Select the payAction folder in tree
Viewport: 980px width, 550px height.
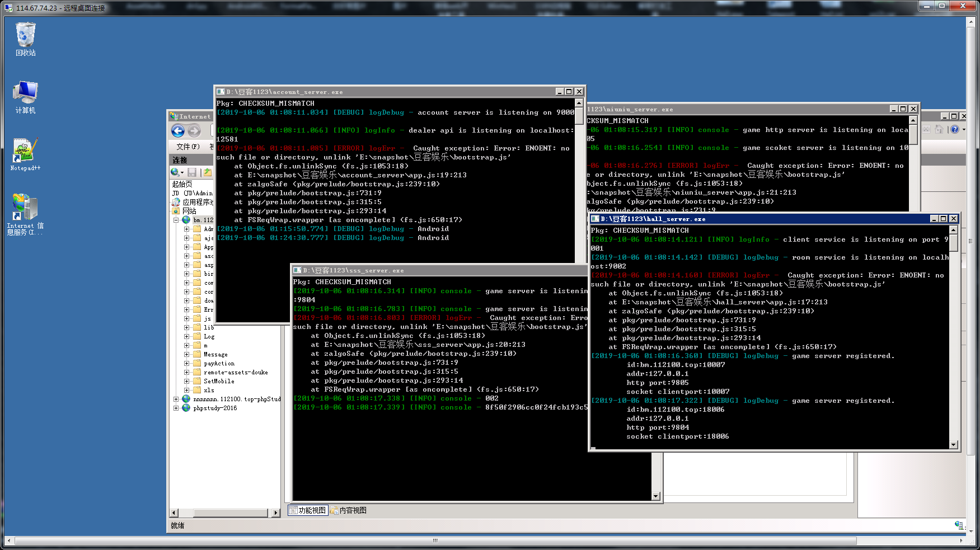219,364
